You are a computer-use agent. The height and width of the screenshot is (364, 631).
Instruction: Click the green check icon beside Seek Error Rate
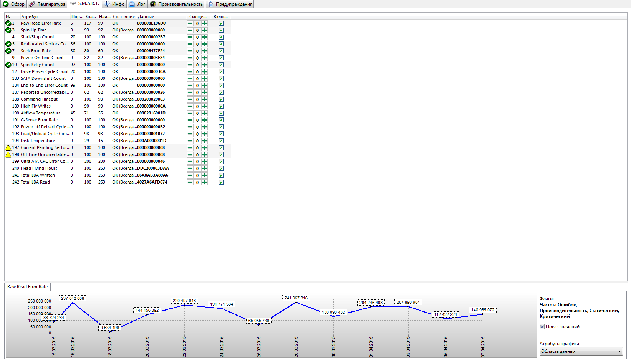pyautogui.click(x=8, y=51)
